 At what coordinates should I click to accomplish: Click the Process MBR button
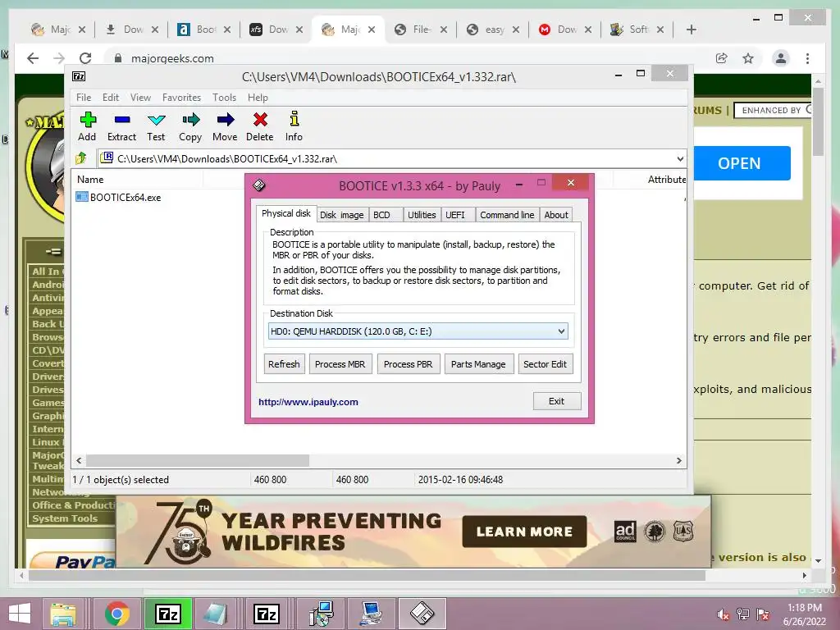(340, 363)
